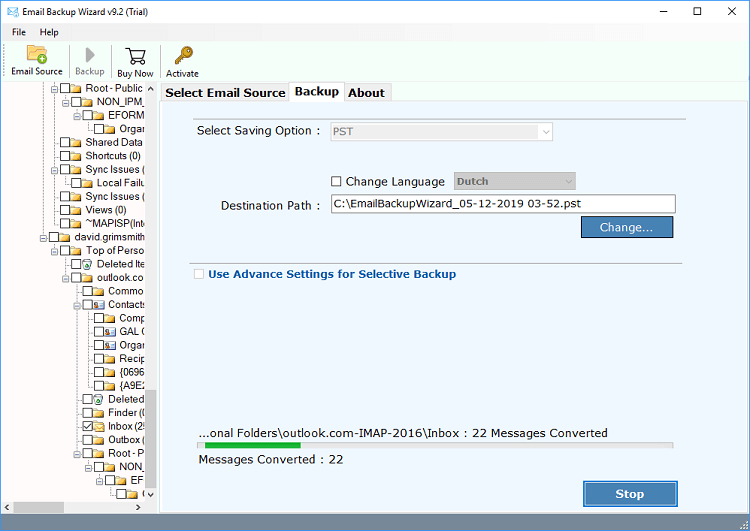Screen dimensions: 750x531
Task: Collapse the Top of Perso tree node
Action: [55, 251]
